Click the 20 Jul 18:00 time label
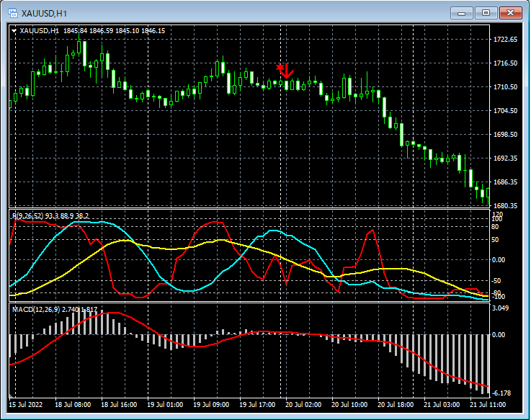Viewport: 531px width, 420px height. (396, 405)
